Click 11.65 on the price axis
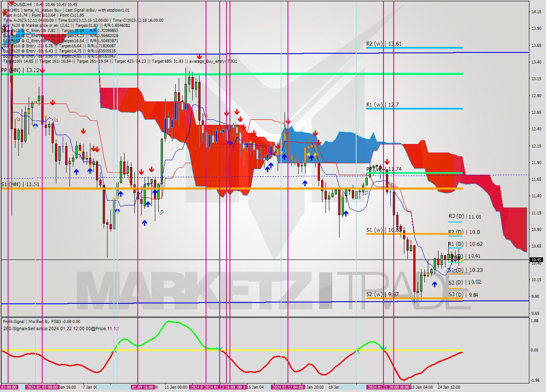This screenshot has width=546, height=392. pos(536,179)
